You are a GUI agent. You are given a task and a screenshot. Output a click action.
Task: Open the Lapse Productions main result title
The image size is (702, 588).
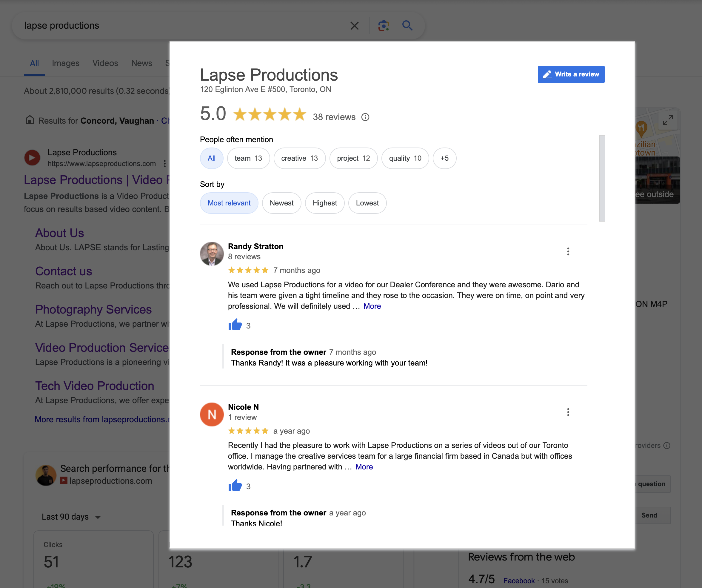[x=97, y=180]
